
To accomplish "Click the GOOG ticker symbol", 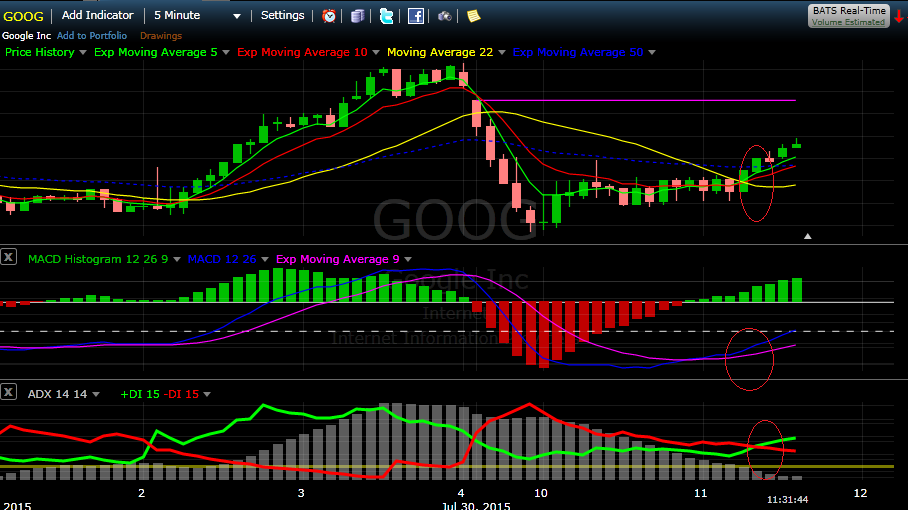I will coord(23,16).
